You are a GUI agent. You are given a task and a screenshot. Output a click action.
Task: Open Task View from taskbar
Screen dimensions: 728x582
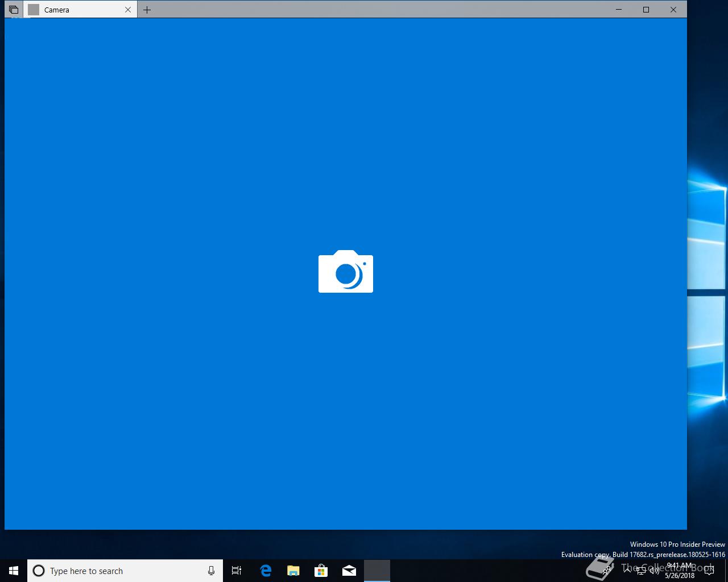click(237, 571)
